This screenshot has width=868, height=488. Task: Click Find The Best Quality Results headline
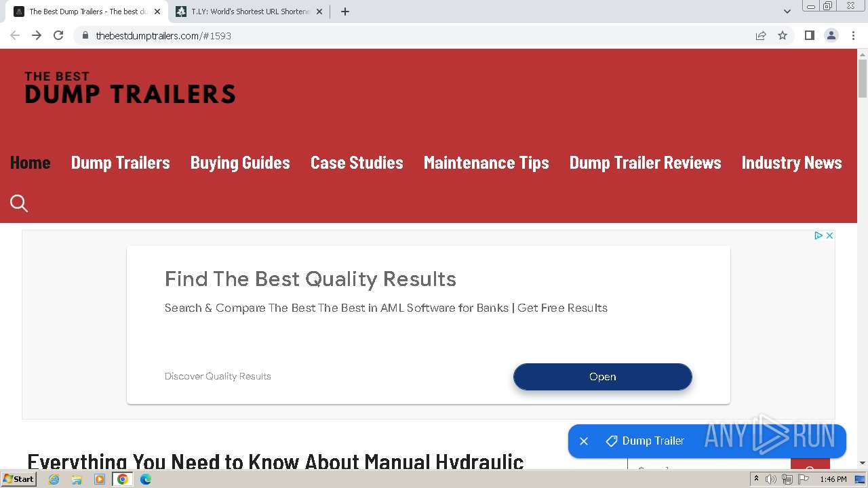point(311,279)
